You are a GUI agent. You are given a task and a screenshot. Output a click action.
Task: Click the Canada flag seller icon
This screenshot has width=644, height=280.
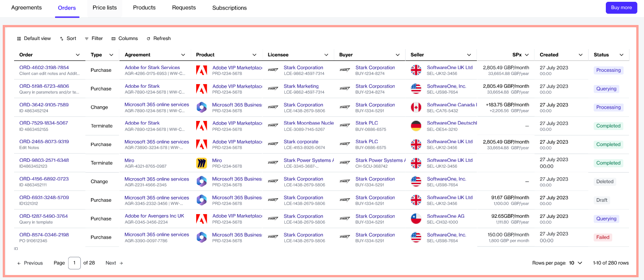click(416, 107)
